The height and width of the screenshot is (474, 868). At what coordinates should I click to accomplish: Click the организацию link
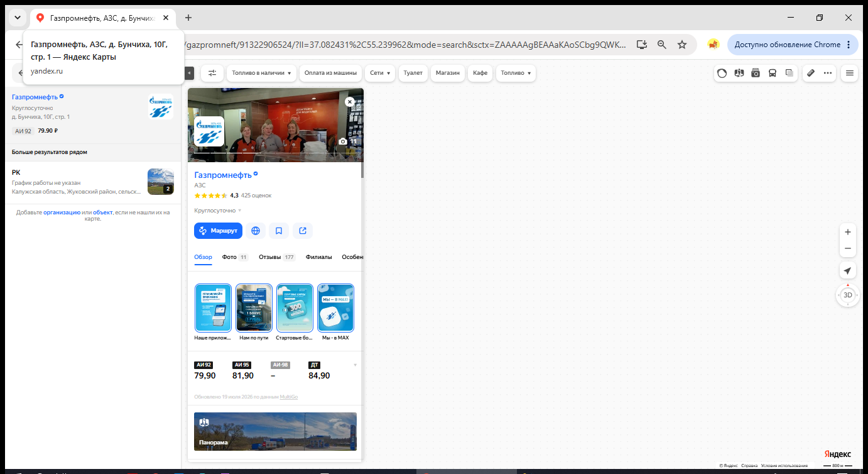62,212
